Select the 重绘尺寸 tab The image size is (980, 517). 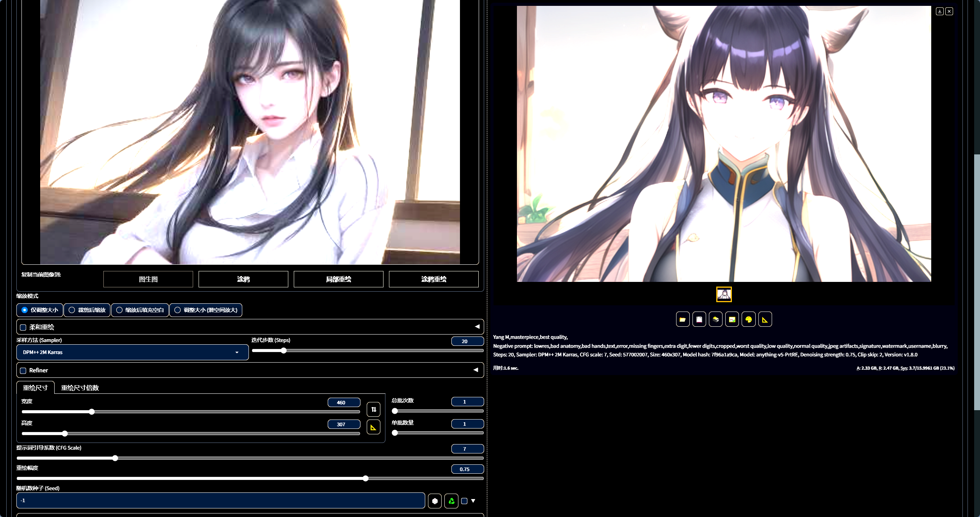[35, 388]
